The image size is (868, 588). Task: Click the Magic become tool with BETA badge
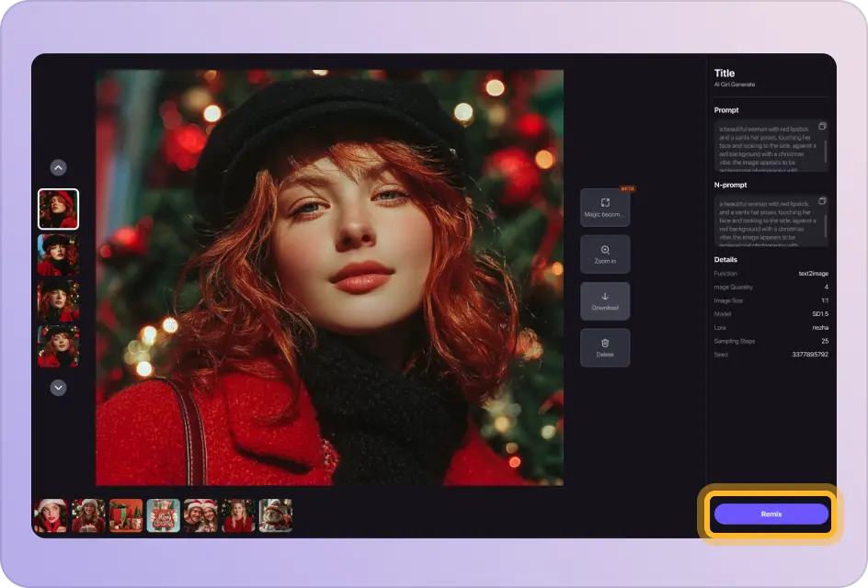pos(605,208)
